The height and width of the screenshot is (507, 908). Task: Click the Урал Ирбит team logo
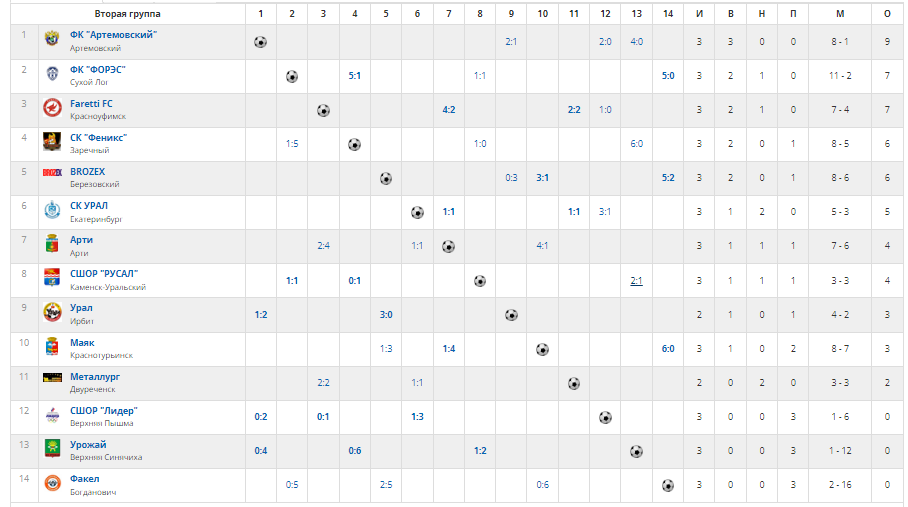coord(52,313)
